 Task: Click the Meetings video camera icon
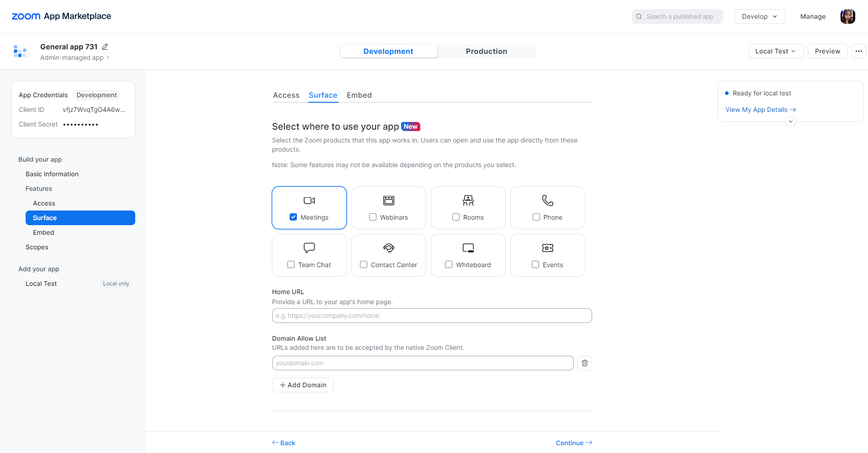[309, 200]
